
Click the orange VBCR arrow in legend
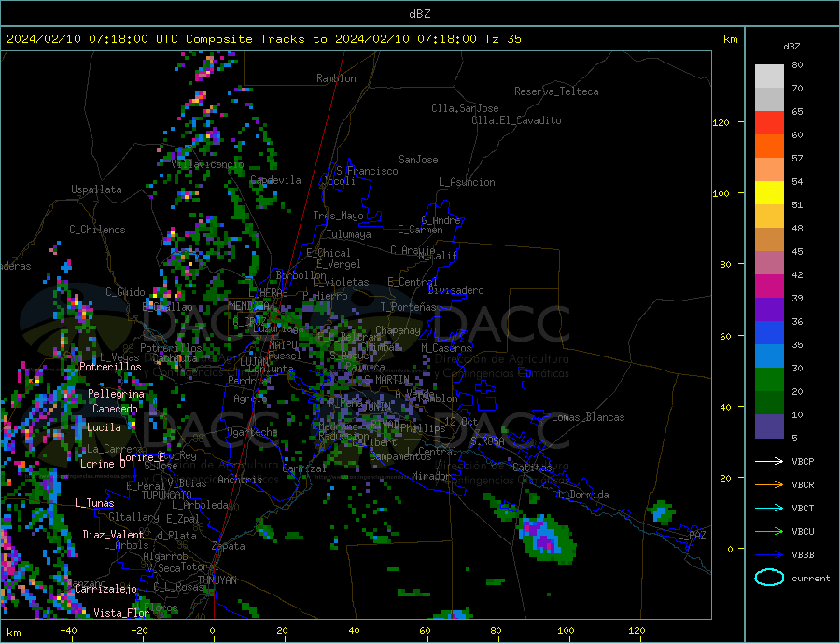tap(769, 485)
